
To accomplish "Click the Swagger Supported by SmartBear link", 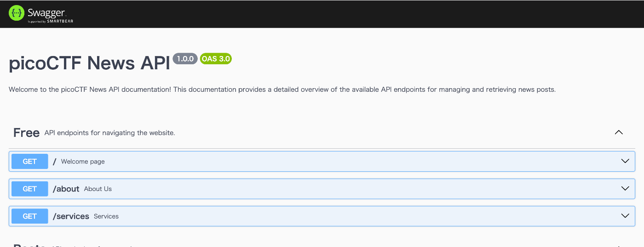I will click(x=41, y=14).
